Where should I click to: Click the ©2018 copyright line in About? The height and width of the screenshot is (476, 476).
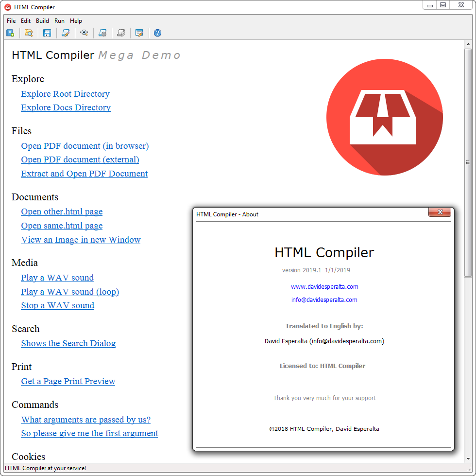click(x=324, y=429)
